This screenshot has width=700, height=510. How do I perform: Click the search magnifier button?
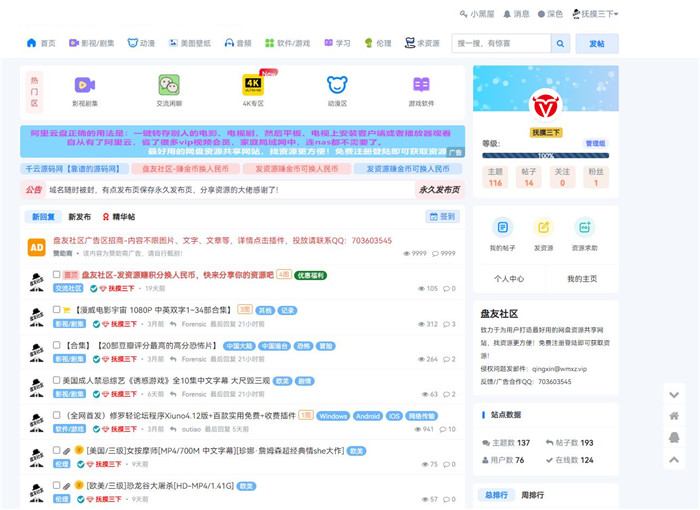[x=560, y=43]
